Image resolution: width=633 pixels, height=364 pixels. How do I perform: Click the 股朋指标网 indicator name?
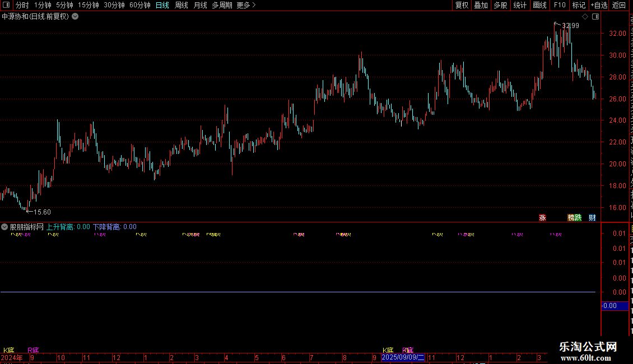click(x=27, y=227)
